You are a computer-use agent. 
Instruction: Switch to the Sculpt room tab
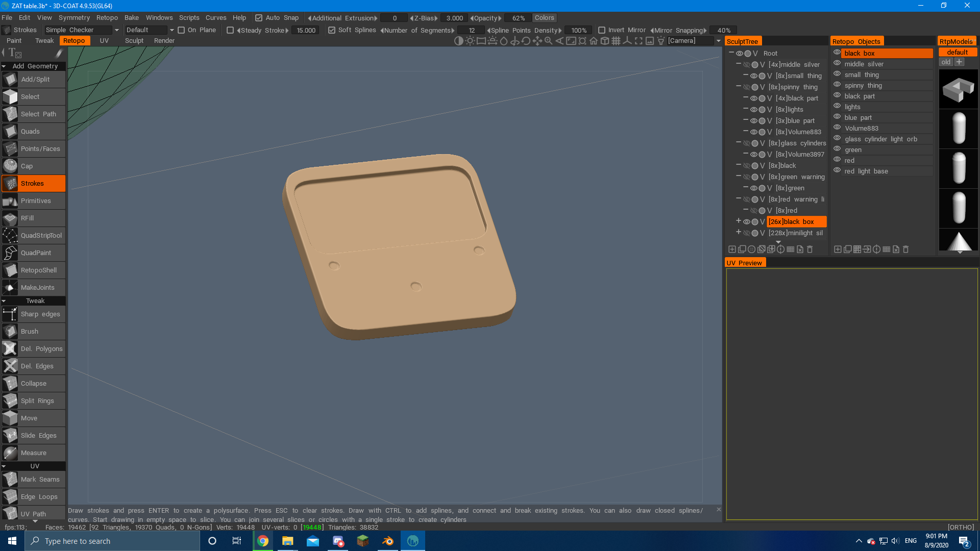(134, 41)
